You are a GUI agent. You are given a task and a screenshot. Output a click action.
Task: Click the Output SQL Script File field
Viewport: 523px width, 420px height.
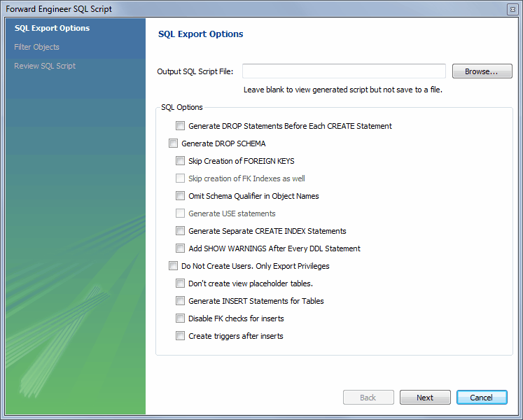tap(344, 71)
